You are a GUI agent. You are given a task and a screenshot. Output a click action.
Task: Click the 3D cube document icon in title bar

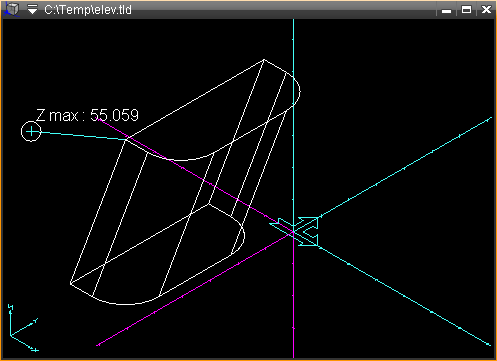pyautogui.click(x=11, y=9)
